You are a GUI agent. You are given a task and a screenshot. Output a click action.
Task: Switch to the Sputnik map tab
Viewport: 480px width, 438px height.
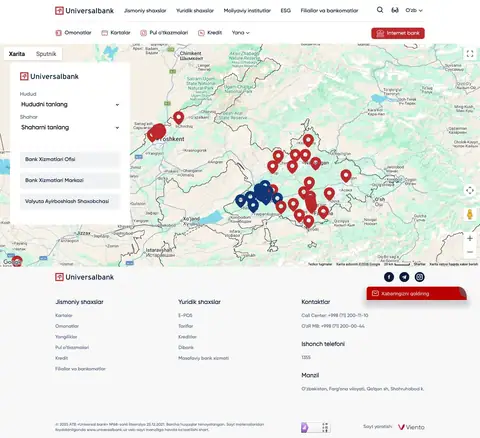pyautogui.click(x=46, y=54)
